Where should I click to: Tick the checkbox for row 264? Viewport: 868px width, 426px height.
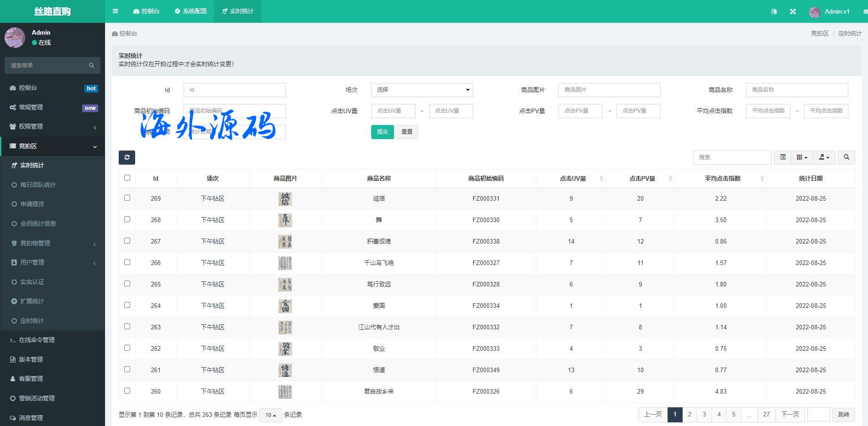coord(127,305)
